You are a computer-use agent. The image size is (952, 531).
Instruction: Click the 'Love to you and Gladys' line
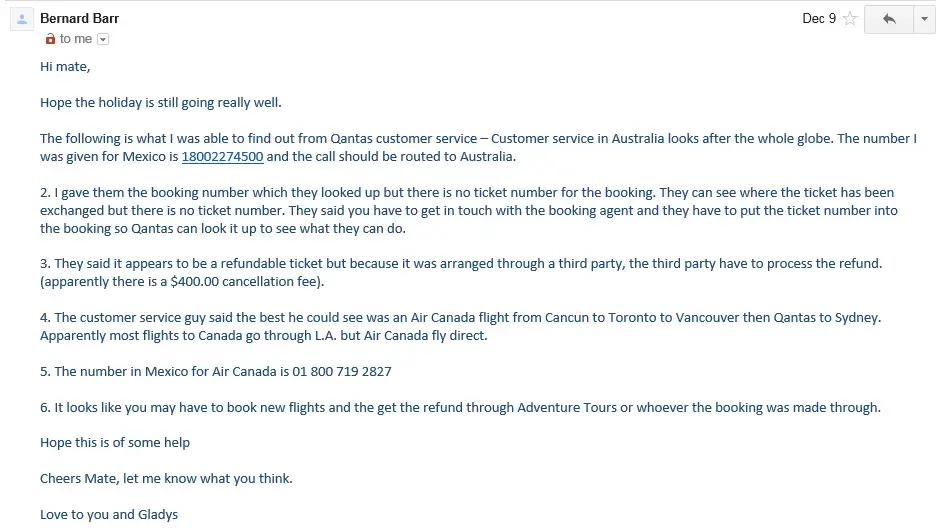pos(109,515)
